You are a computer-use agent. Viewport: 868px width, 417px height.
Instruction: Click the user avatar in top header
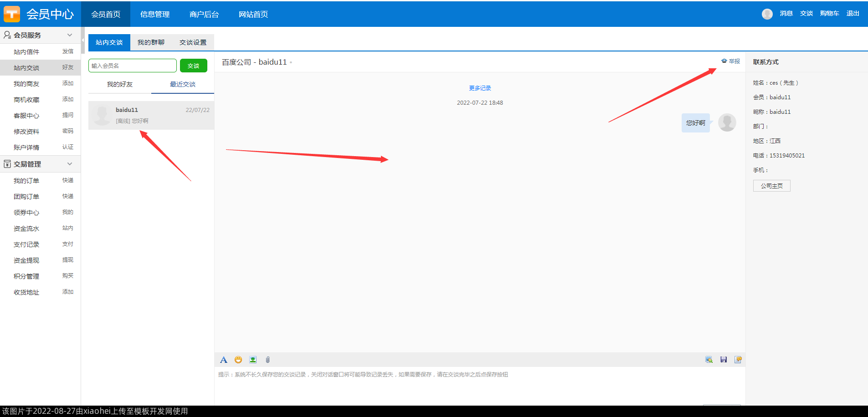point(767,14)
